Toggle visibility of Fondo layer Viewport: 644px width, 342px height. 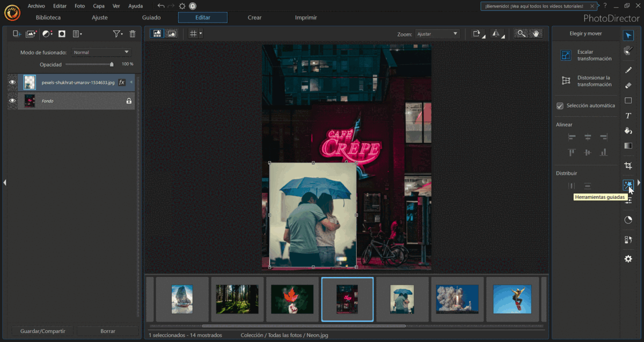[12, 101]
